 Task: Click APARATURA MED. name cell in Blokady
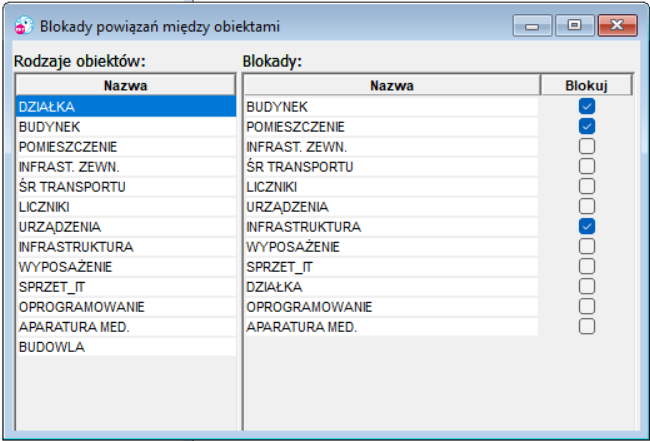pyautogui.click(x=391, y=327)
